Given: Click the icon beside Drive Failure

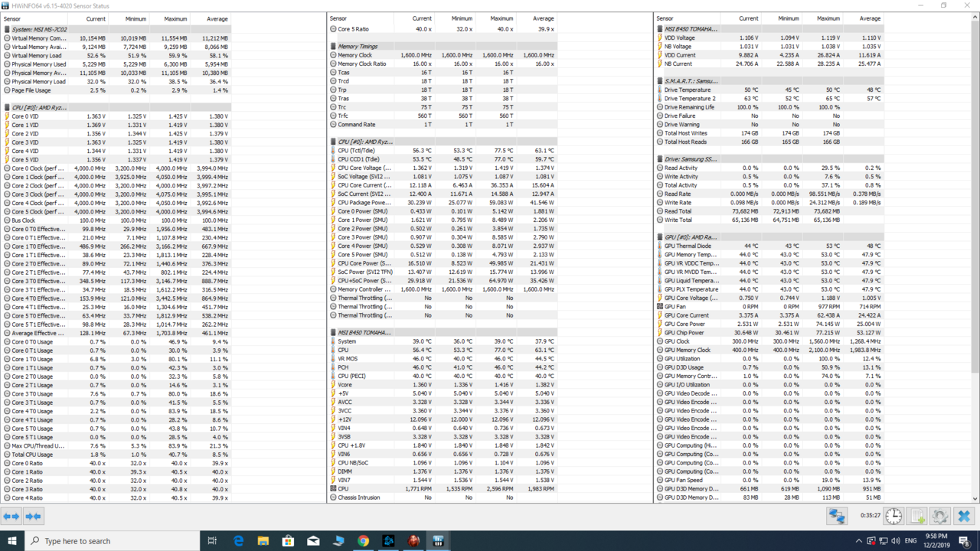Looking at the screenshot, I should (x=660, y=116).
